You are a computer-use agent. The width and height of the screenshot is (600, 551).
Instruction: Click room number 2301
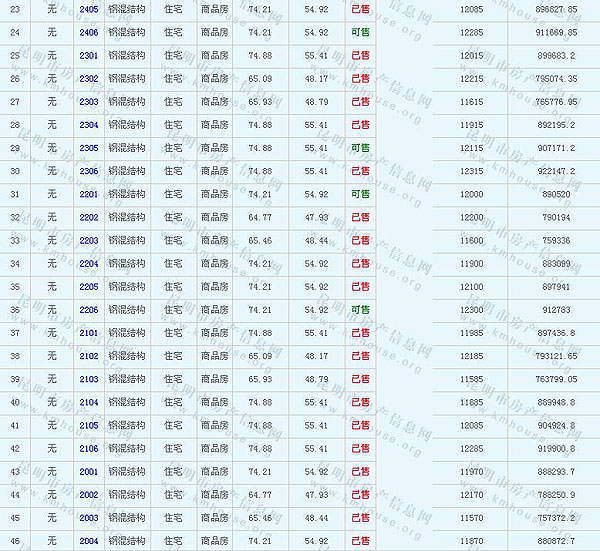coord(89,55)
